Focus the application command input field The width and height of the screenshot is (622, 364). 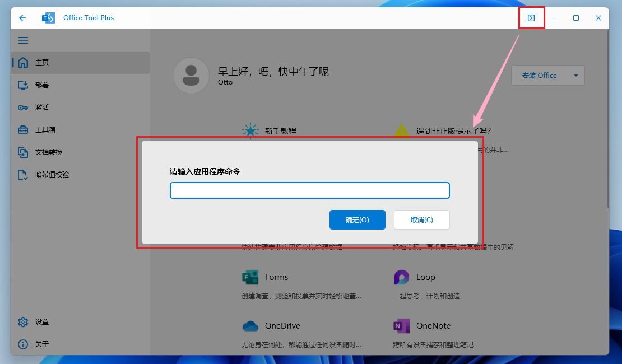pos(310,190)
